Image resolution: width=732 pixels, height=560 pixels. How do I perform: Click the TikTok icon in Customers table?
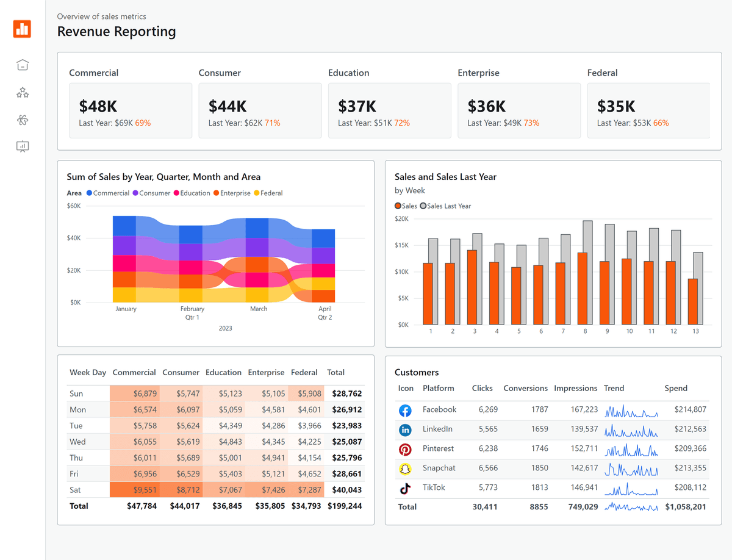(405, 488)
